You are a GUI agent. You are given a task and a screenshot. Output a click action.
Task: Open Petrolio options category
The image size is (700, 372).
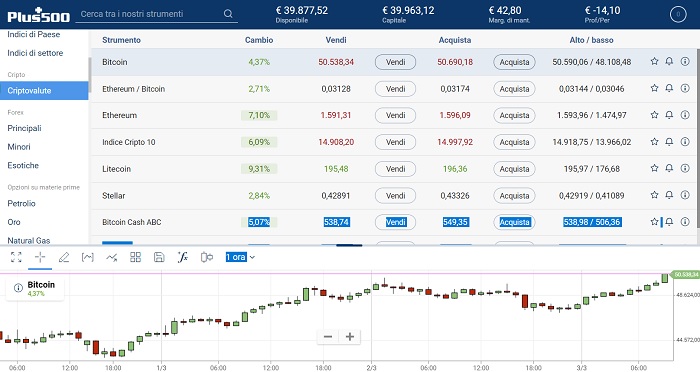pos(21,203)
